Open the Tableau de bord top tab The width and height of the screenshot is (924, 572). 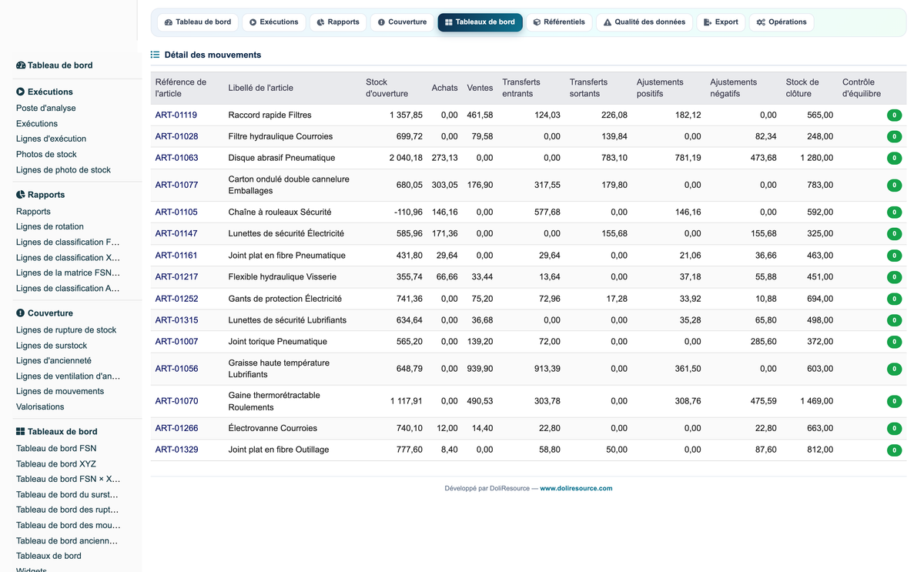(x=198, y=22)
